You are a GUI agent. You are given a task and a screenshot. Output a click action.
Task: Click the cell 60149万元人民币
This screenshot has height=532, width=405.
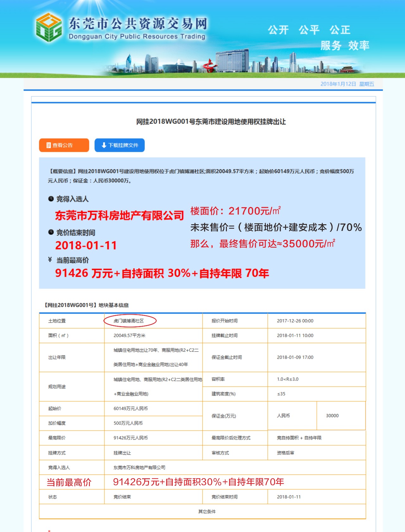[131, 409]
